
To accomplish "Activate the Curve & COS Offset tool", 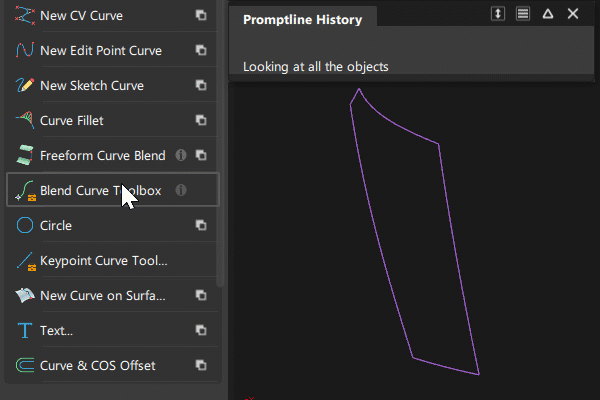I will point(97,365).
